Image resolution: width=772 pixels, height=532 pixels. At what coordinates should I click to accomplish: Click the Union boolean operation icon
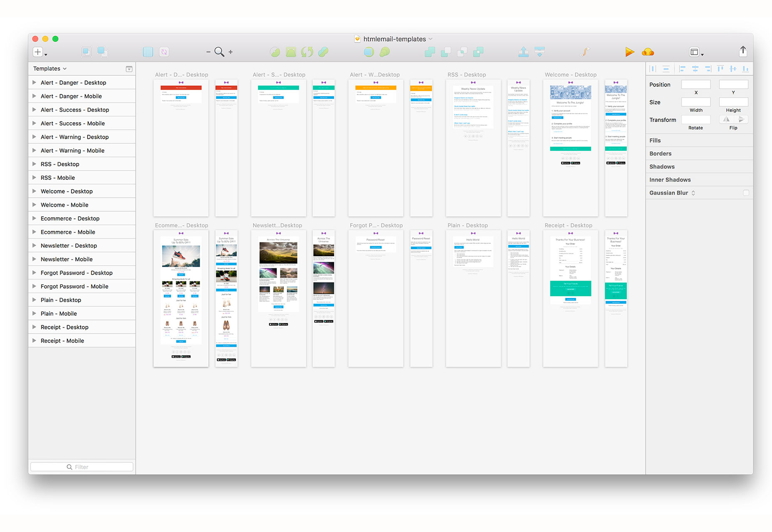coord(430,52)
